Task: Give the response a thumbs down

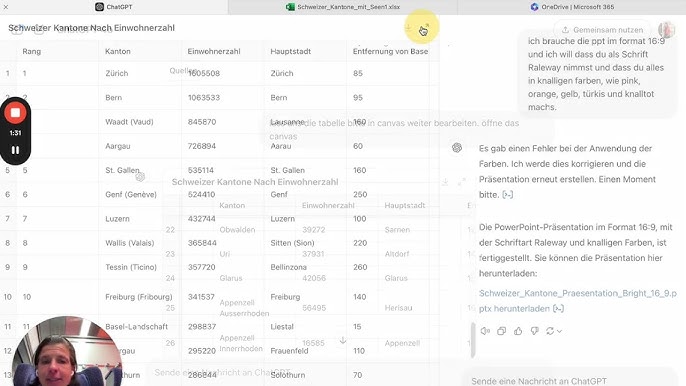Action: [534, 331]
